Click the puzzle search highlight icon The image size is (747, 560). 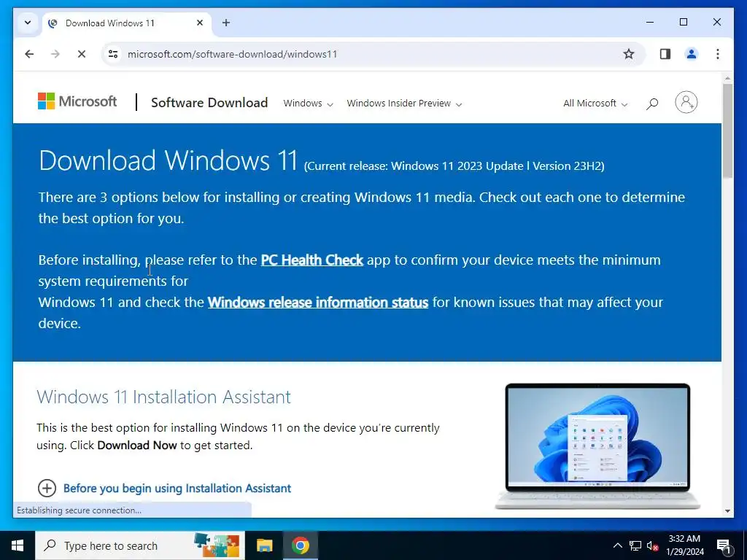pyautogui.click(x=217, y=545)
